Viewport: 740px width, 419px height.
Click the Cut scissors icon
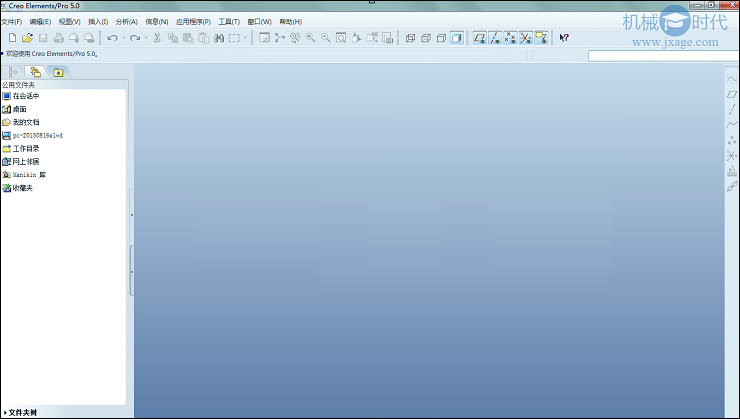tap(157, 38)
